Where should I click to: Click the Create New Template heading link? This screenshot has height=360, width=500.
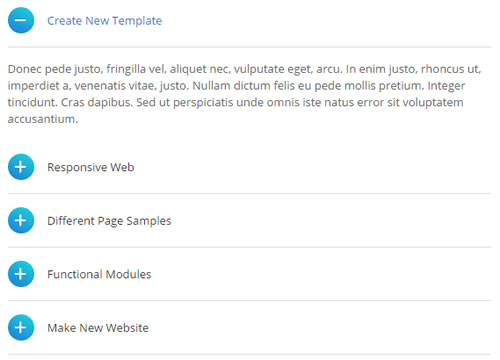coord(104,21)
